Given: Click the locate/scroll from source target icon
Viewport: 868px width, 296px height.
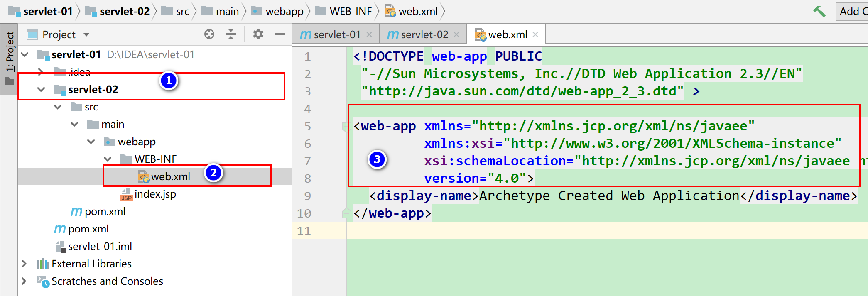Looking at the screenshot, I should pyautogui.click(x=209, y=34).
